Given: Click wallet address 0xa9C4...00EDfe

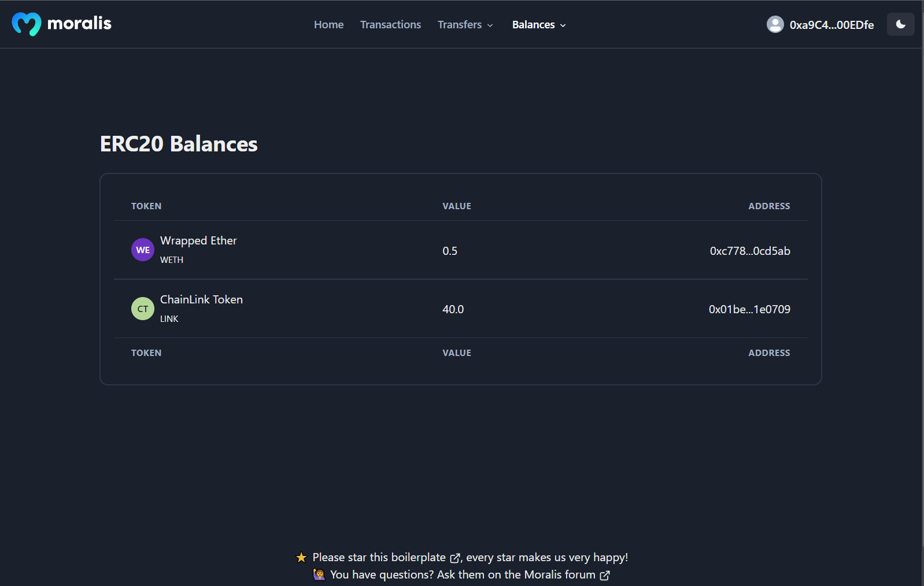Looking at the screenshot, I should (831, 25).
